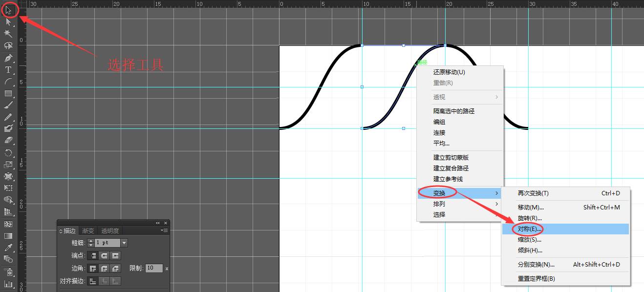Align stroke to outside
Image resolution: width=644 pixels, height=292 pixels.
(115, 281)
